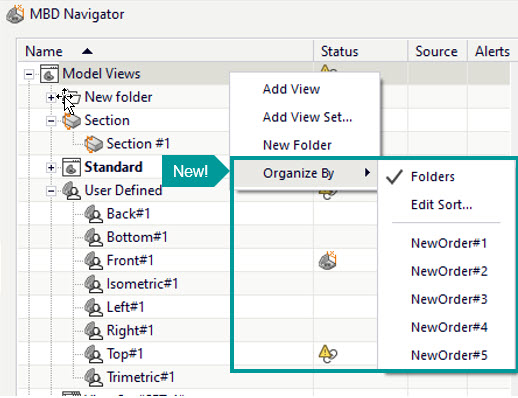Choose NewOrder#2 sort order
This screenshot has width=518, height=398.
(449, 271)
